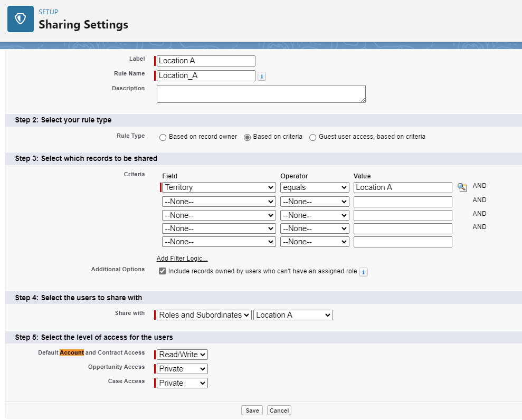Open the Location A role dropdown

(293, 315)
